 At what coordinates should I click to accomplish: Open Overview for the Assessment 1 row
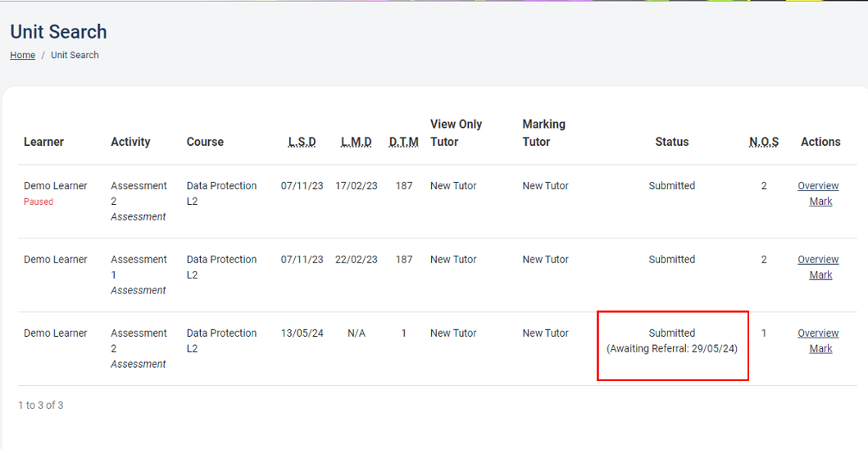point(818,260)
